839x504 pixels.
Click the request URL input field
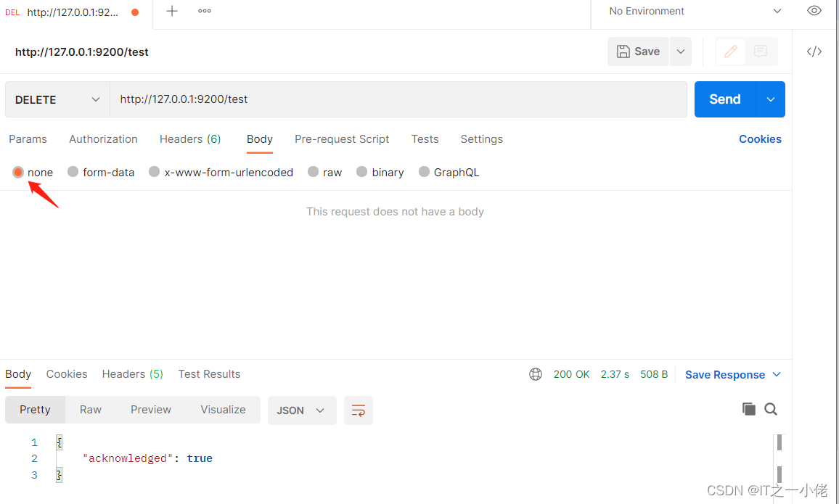[x=398, y=99]
